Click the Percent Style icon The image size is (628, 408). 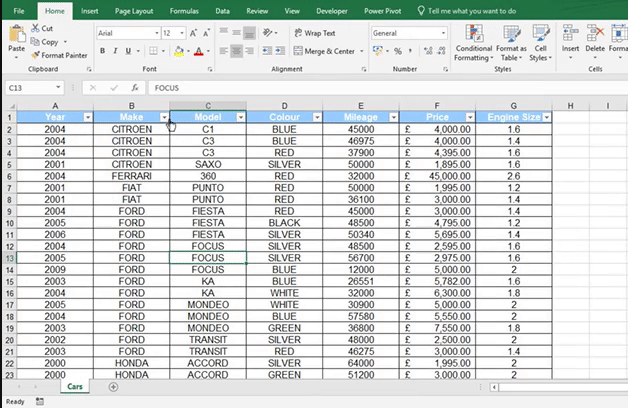[397, 51]
